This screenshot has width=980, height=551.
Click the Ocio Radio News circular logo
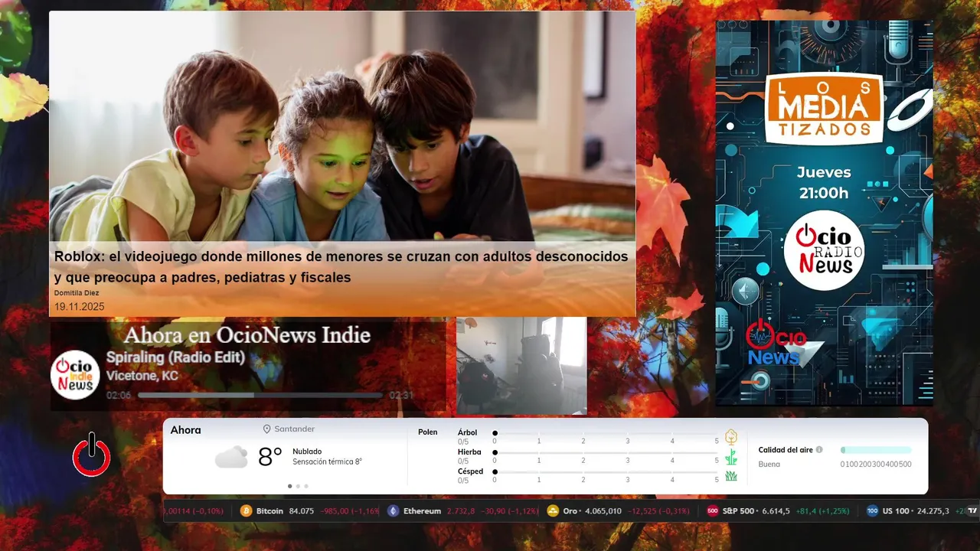(x=824, y=250)
